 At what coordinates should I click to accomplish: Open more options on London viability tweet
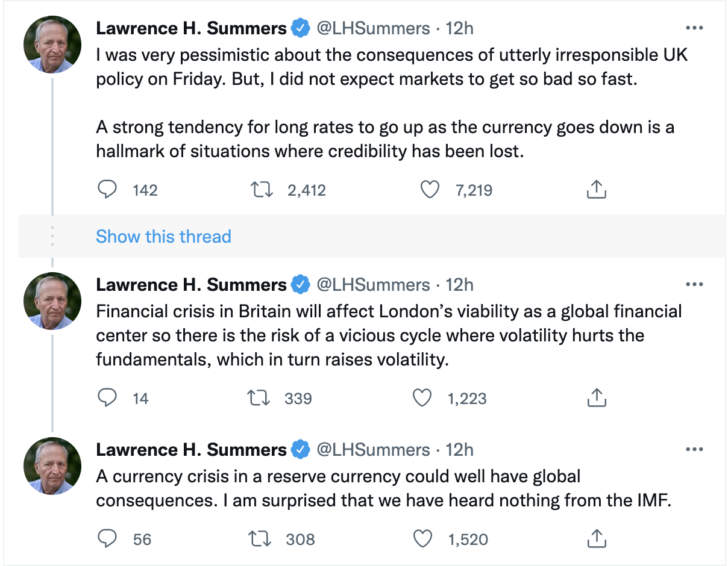point(695,284)
